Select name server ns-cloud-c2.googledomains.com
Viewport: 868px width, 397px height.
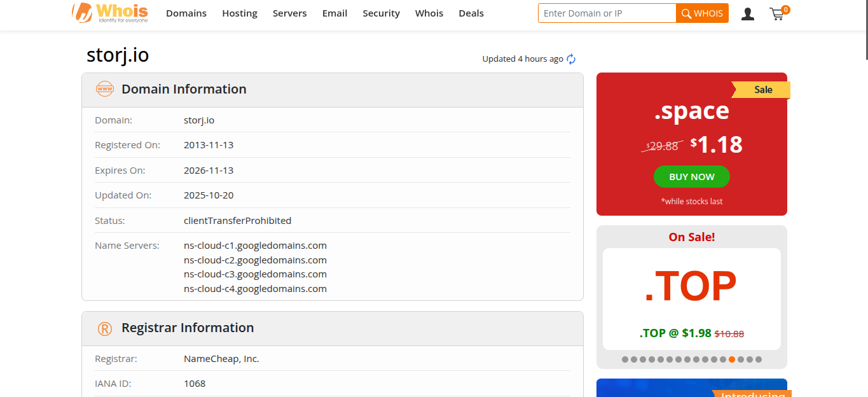255,260
